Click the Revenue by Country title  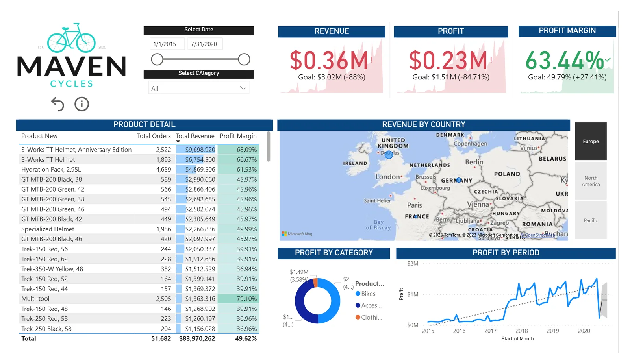(424, 124)
